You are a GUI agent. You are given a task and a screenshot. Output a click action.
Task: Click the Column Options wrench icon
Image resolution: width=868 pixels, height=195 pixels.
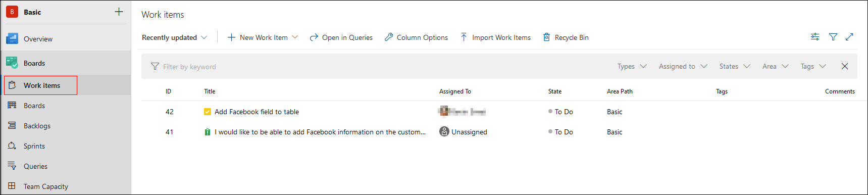[x=388, y=37]
